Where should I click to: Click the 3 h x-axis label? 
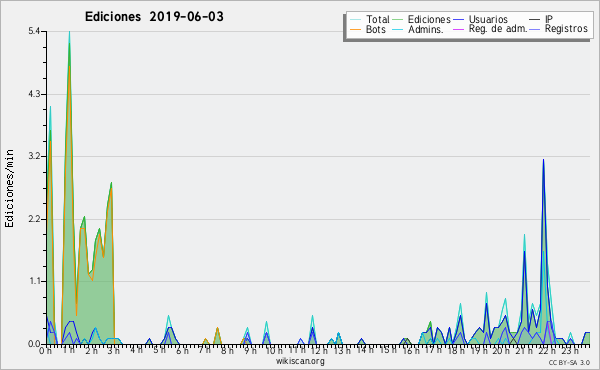113,350
